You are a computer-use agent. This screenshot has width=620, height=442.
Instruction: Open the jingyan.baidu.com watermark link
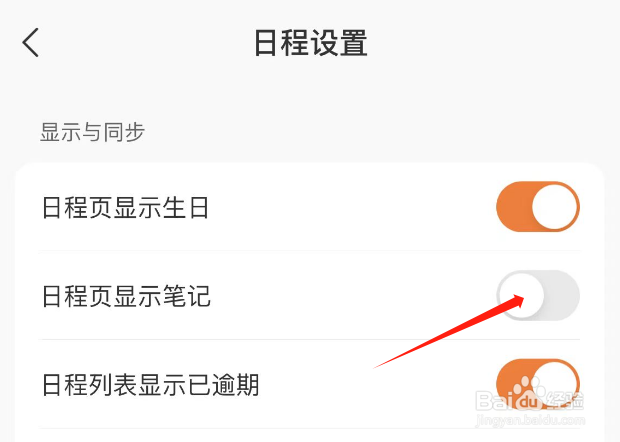coord(530,420)
